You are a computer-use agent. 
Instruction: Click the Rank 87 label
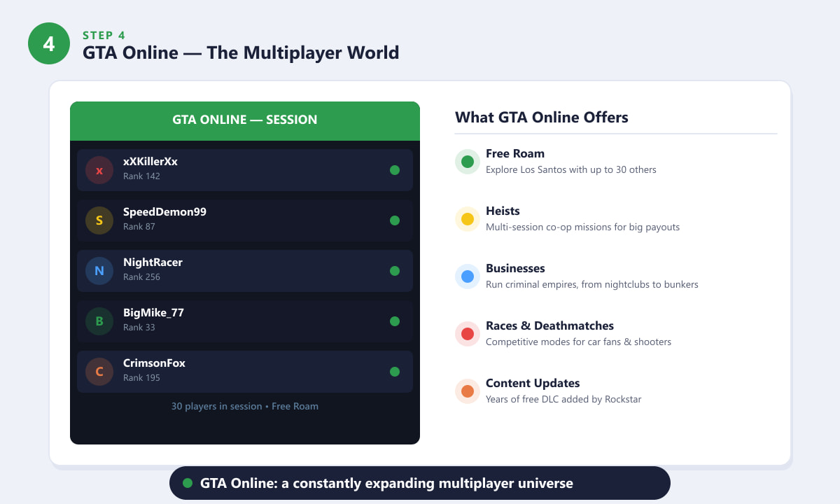[139, 227]
